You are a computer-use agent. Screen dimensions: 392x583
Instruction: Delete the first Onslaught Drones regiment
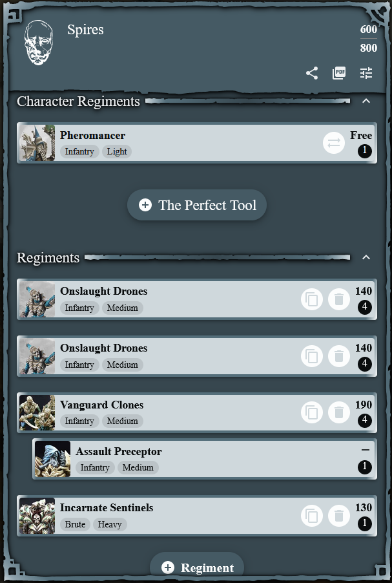click(x=339, y=299)
